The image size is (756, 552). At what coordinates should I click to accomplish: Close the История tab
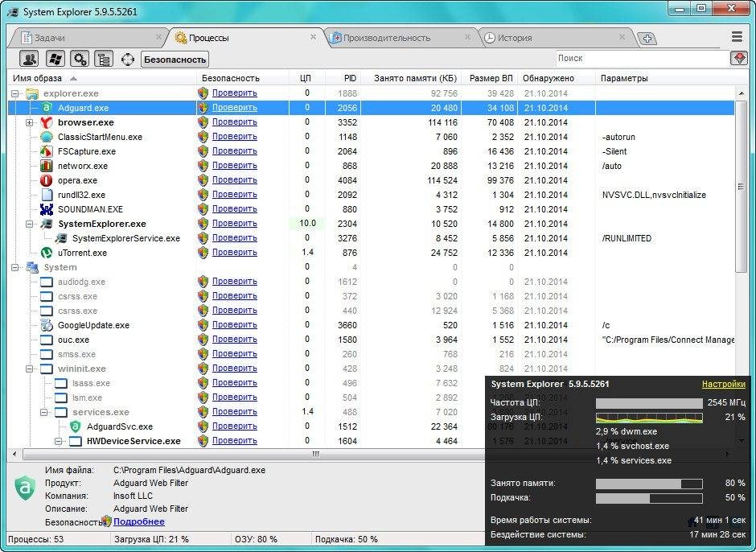622,37
